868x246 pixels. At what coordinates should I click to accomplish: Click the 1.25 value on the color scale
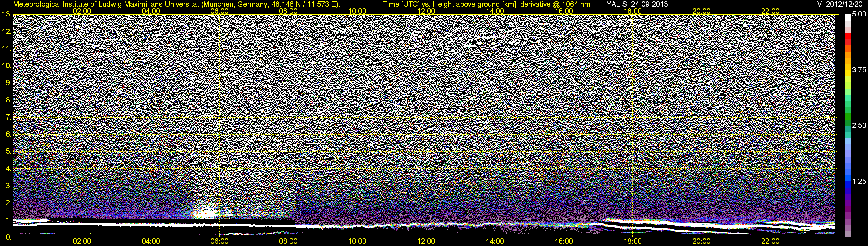[859, 182]
